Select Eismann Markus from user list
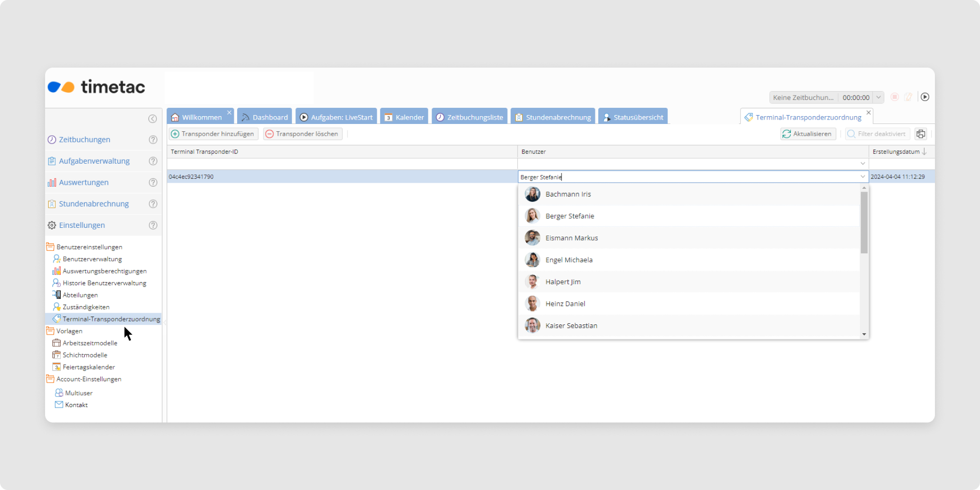This screenshot has width=980, height=490. click(571, 238)
